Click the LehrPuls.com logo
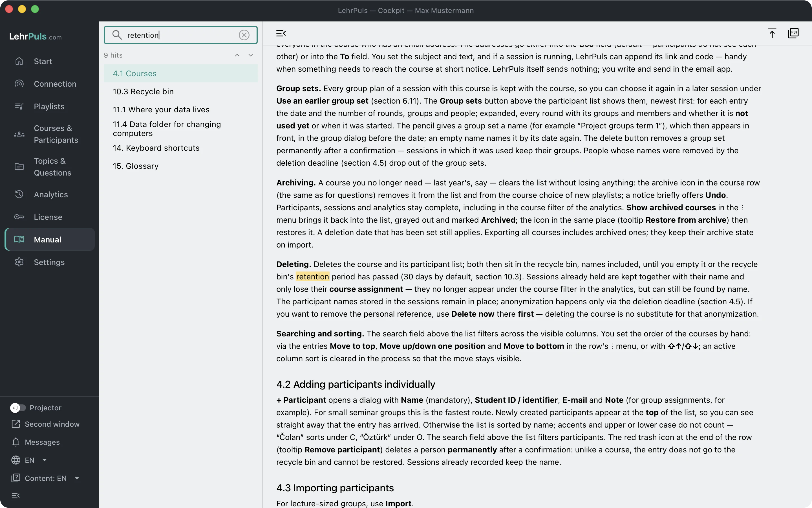This screenshot has height=508, width=812. pos(35,36)
